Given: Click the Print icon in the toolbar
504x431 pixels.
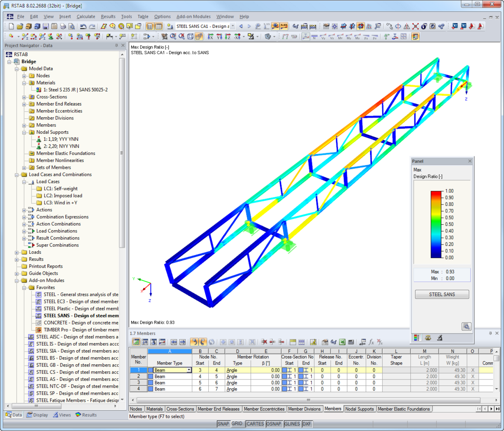Looking at the screenshot, I should (63, 26).
